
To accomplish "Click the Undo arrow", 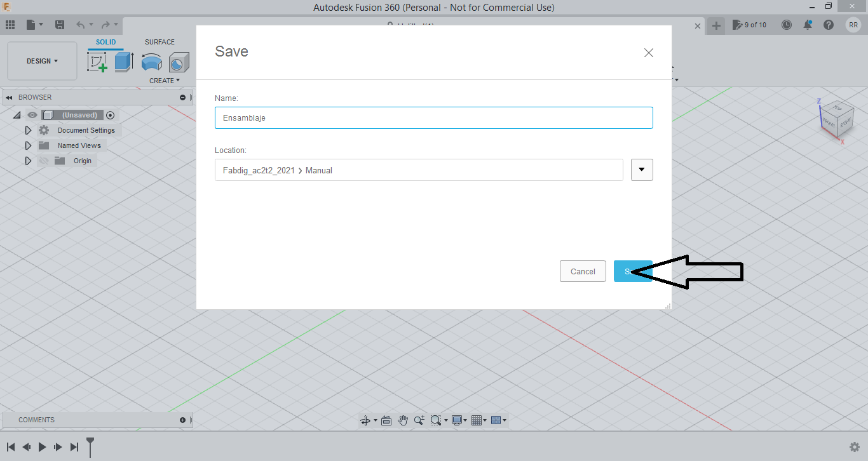I will 80,25.
